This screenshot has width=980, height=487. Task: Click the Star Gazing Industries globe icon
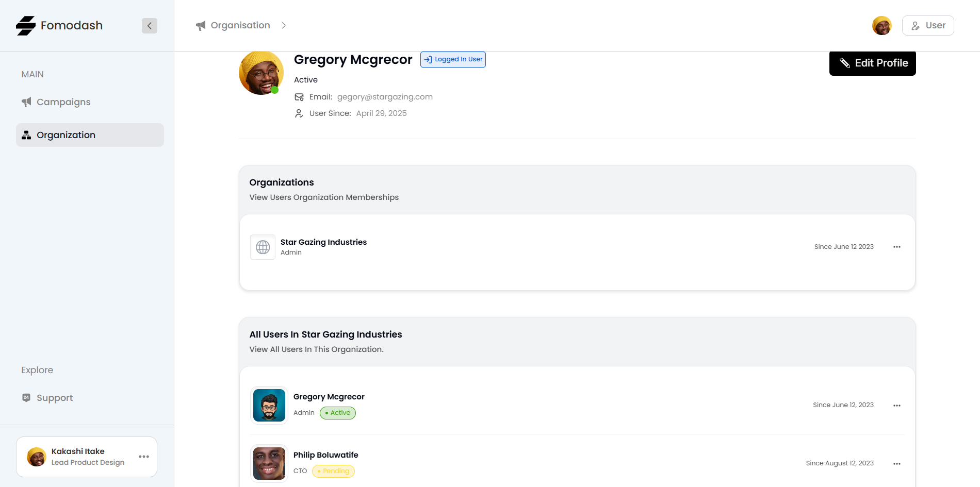[263, 247]
